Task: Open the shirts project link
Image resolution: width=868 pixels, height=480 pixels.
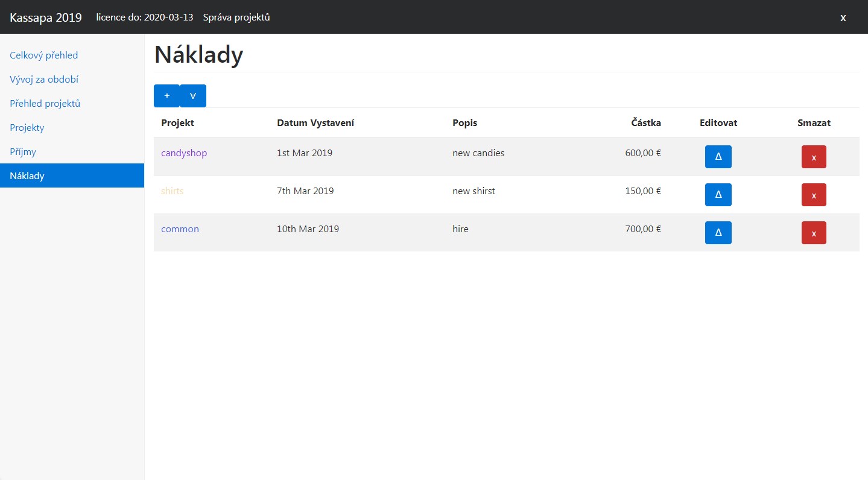Action: 173,191
